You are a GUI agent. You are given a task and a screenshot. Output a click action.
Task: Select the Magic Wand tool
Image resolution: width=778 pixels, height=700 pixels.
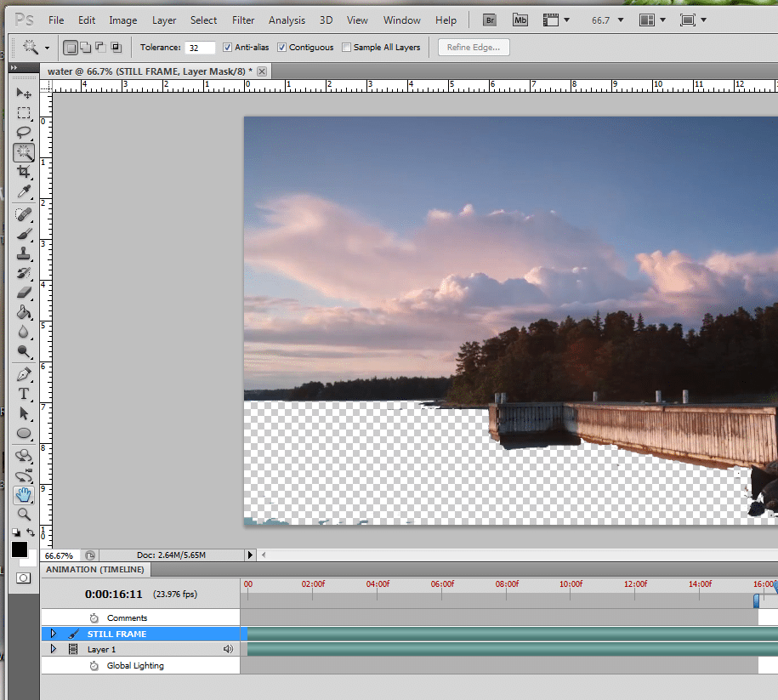[24, 152]
